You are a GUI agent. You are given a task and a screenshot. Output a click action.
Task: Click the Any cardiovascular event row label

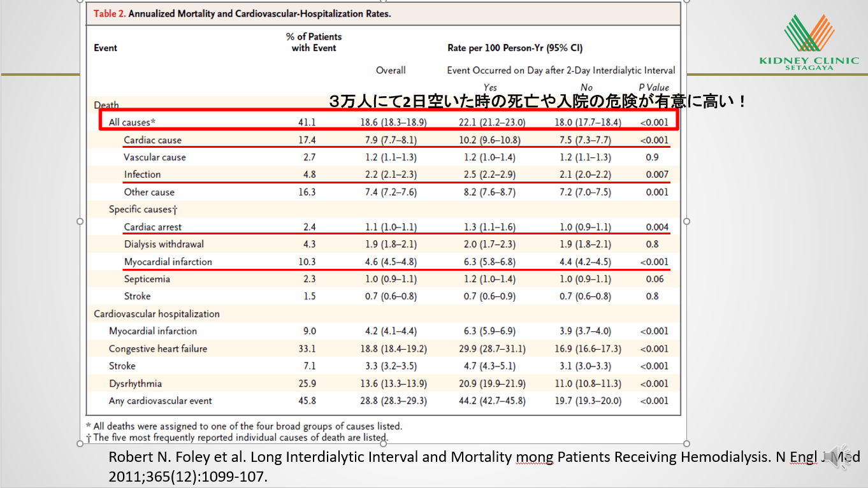tap(160, 401)
